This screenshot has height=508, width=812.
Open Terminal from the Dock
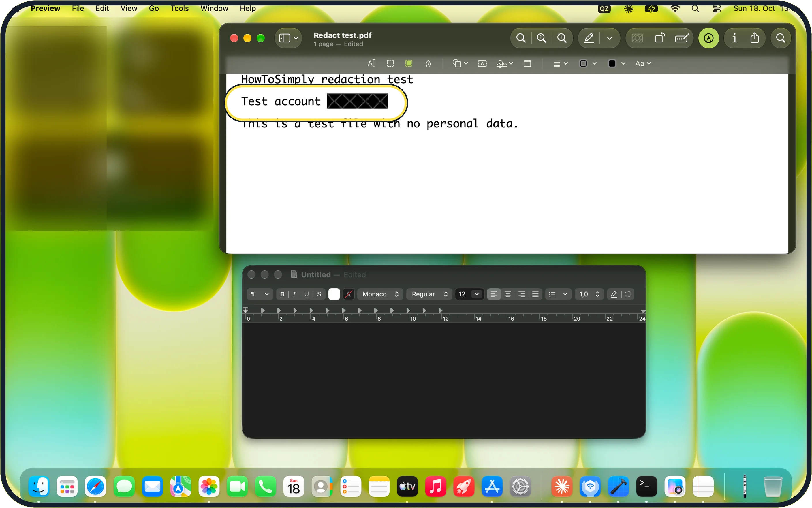click(646, 486)
